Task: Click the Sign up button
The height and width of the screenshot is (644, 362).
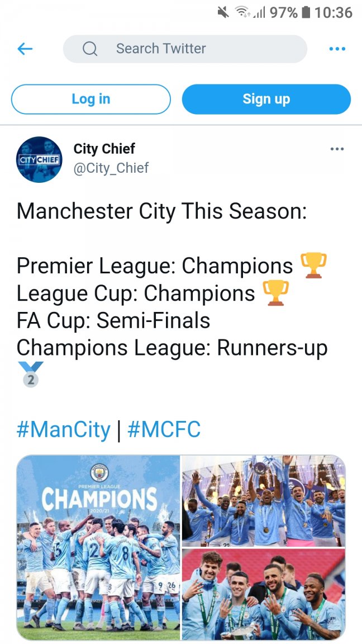Action: pos(266,100)
